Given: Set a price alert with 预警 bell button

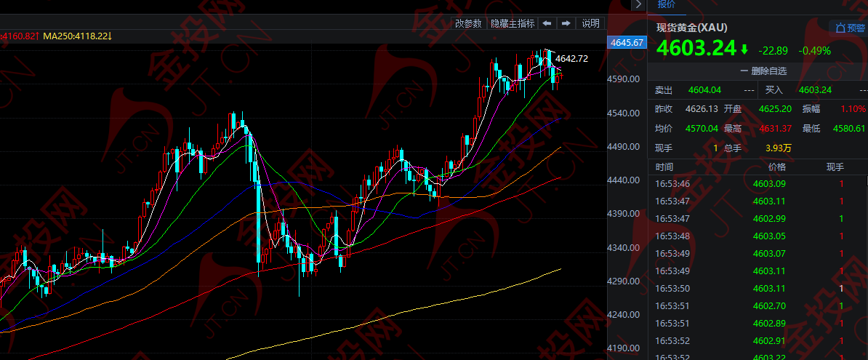Looking at the screenshot, I should [x=849, y=28].
